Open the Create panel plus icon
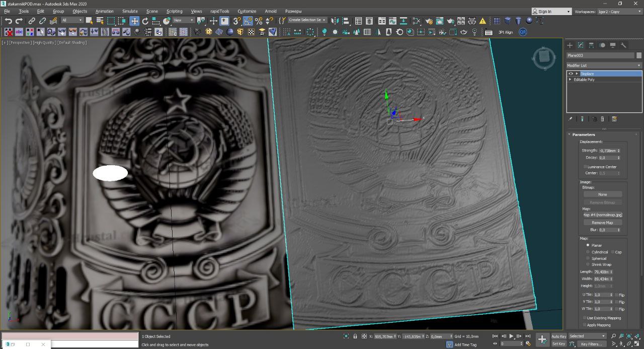 [x=570, y=45]
